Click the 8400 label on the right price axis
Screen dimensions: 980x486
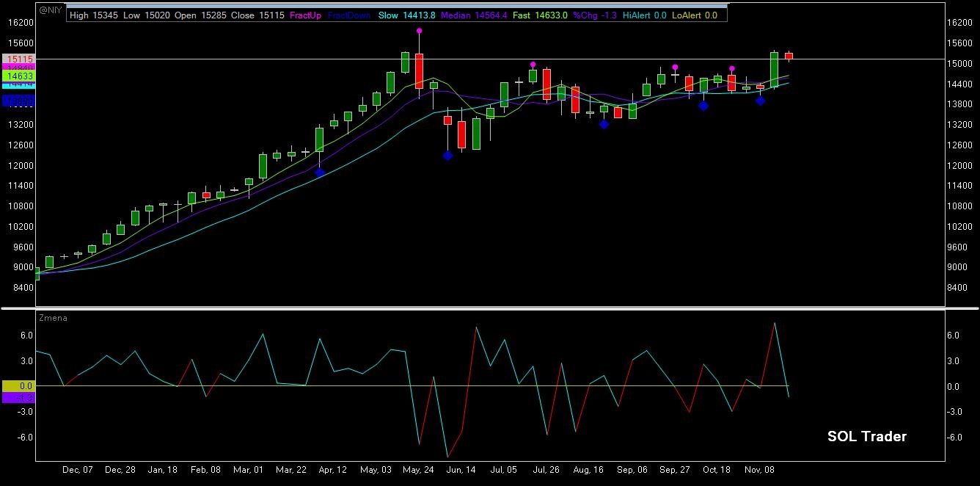pos(959,288)
